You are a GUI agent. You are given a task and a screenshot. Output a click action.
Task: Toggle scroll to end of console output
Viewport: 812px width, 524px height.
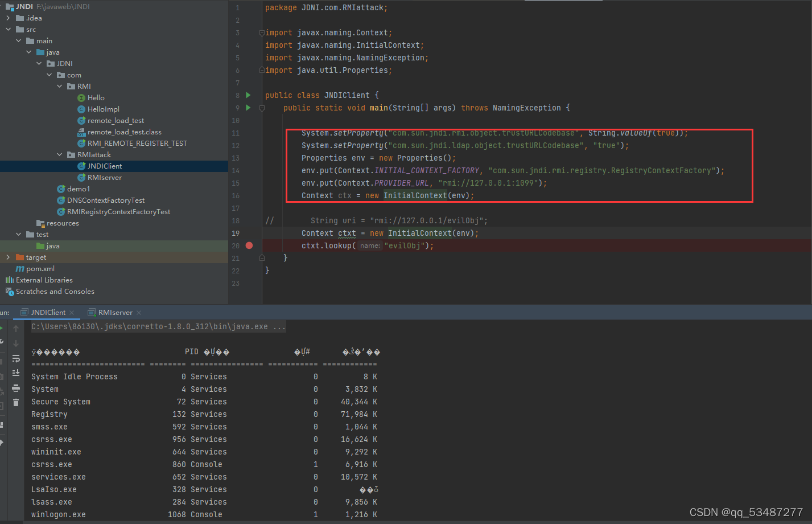pos(16,373)
